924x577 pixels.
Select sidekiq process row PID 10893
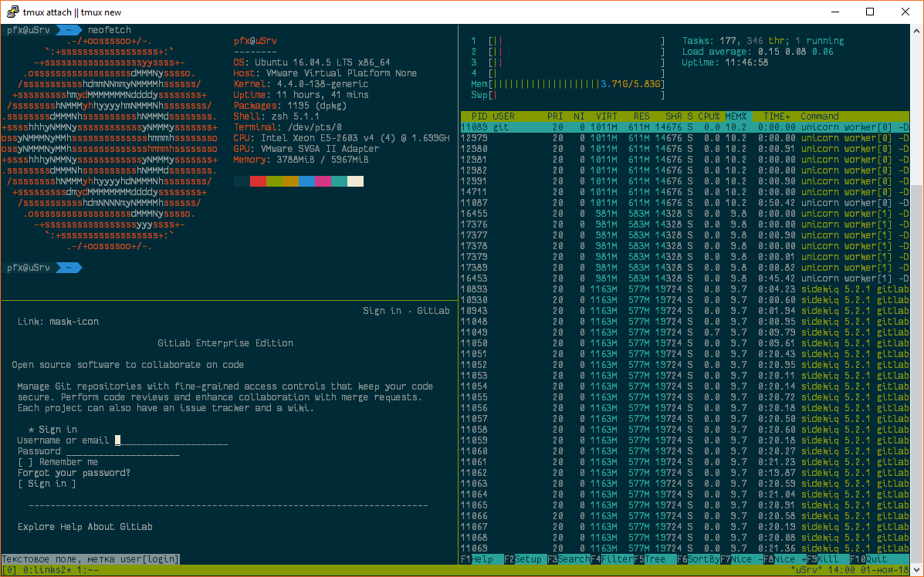(x=685, y=290)
